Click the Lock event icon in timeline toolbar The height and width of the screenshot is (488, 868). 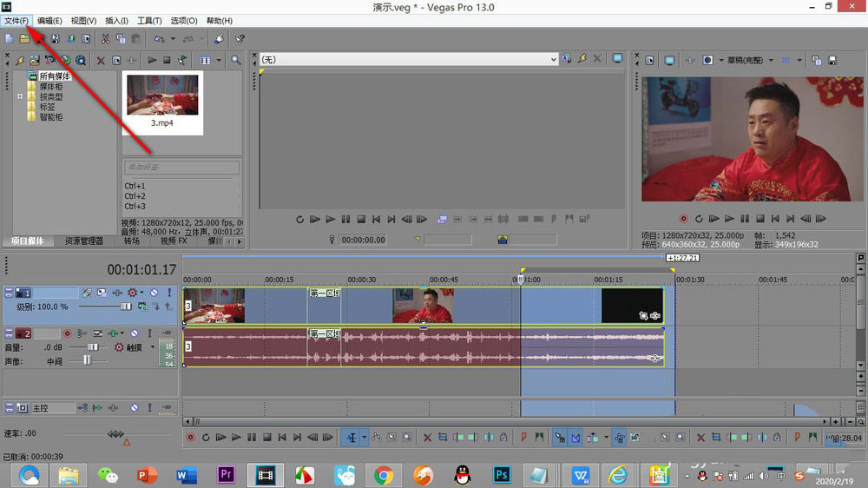click(x=503, y=438)
